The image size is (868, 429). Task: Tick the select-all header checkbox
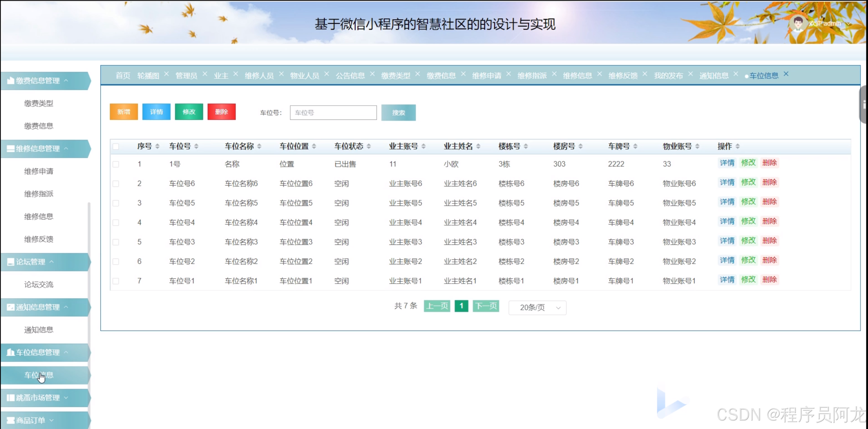(116, 146)
